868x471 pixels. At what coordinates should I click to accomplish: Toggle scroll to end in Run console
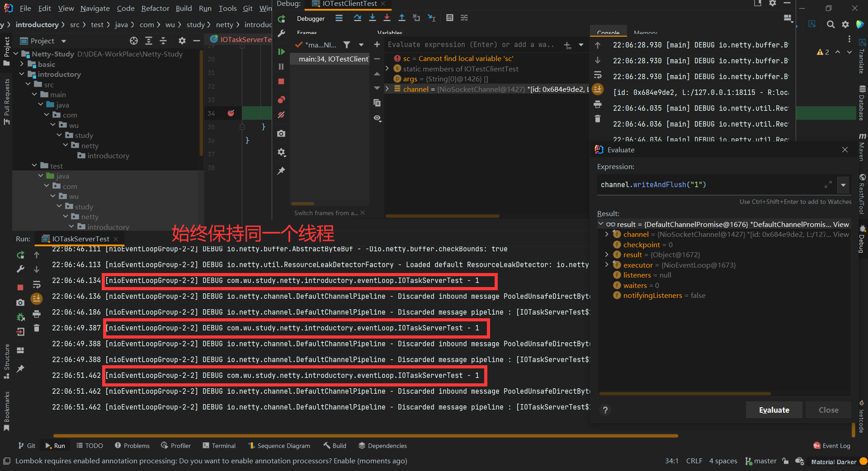[37, 299]
